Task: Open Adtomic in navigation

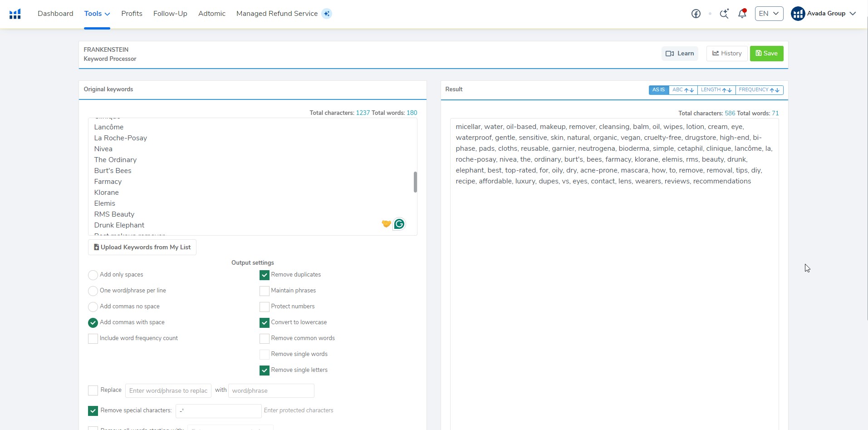Action: [212, 14]
